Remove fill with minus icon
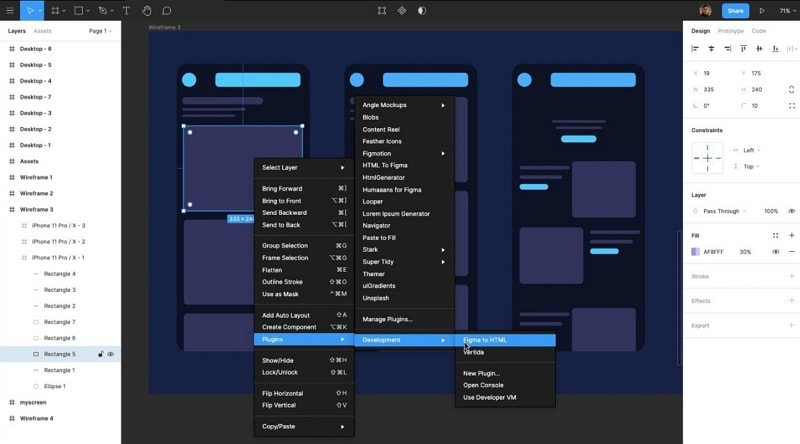Screen dimensions: 800x444 tap(791, 252)
